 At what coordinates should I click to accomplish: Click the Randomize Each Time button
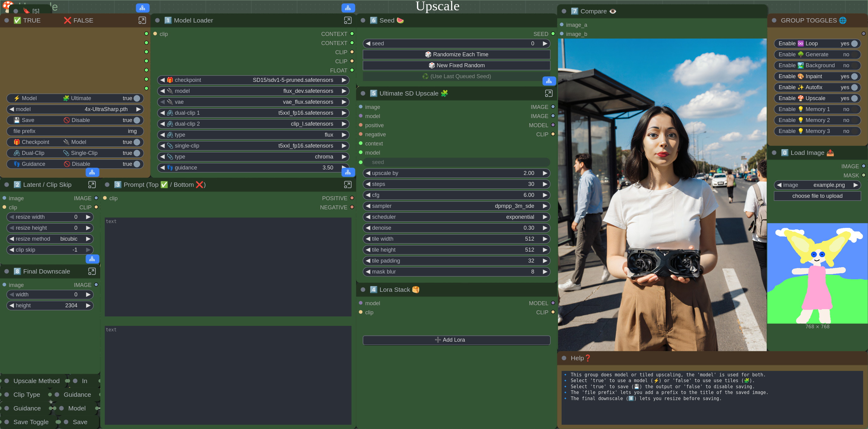[456, 54]
